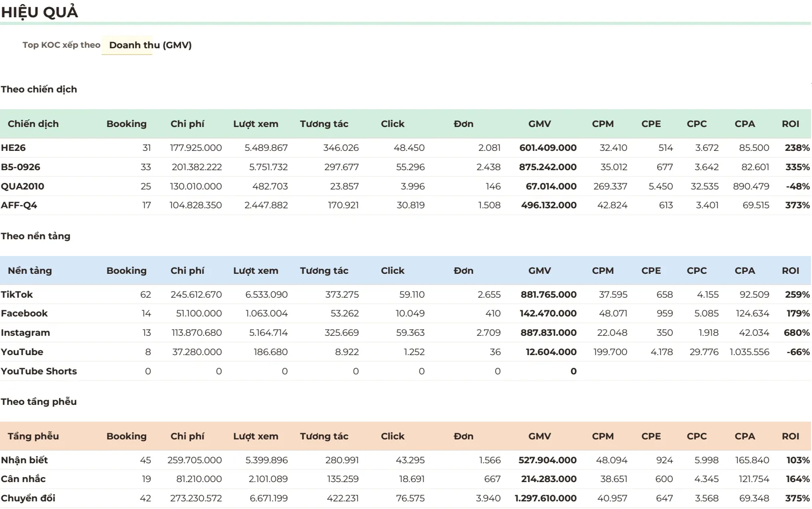Click the 81.210.000 cost for Cân nhắc

[x=199, y=479]
